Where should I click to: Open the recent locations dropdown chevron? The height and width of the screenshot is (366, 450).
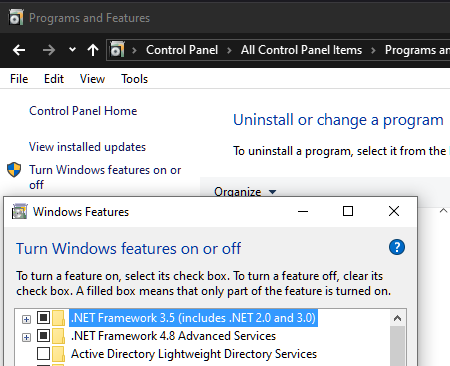pos(72,50)
